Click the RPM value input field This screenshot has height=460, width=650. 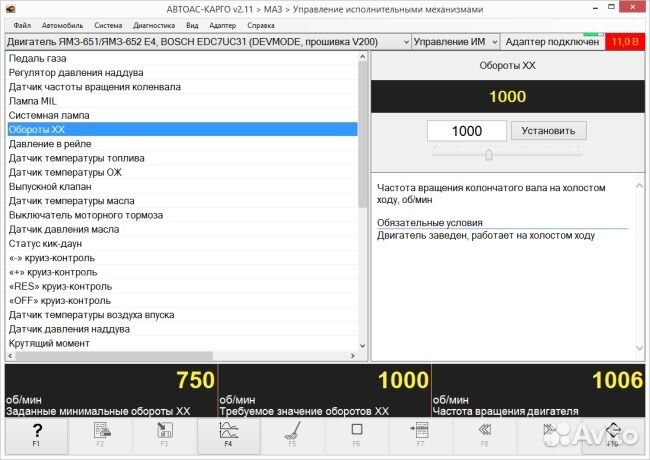point(466,131)
